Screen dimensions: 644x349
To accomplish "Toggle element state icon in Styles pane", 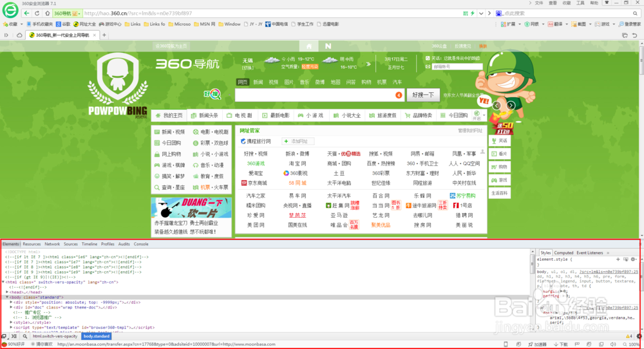I will point(625,259).
